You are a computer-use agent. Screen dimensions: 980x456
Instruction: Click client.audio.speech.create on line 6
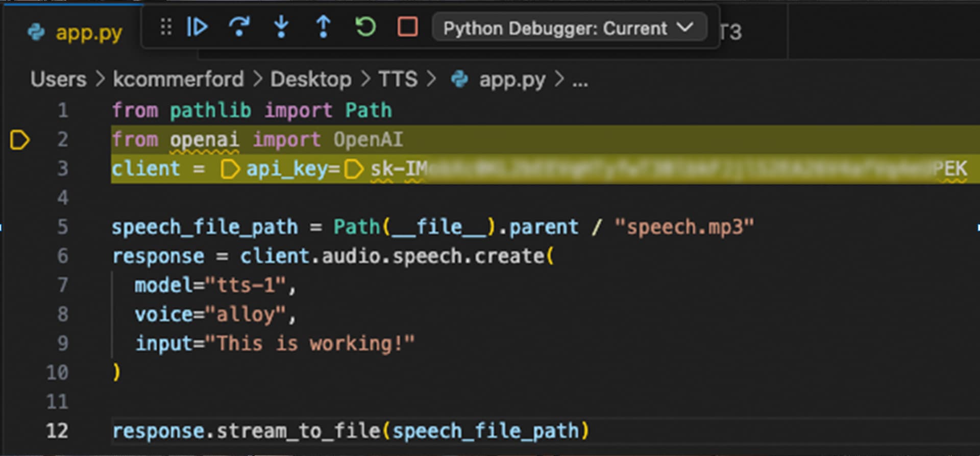pyautogui.click(x=393, y=256)
